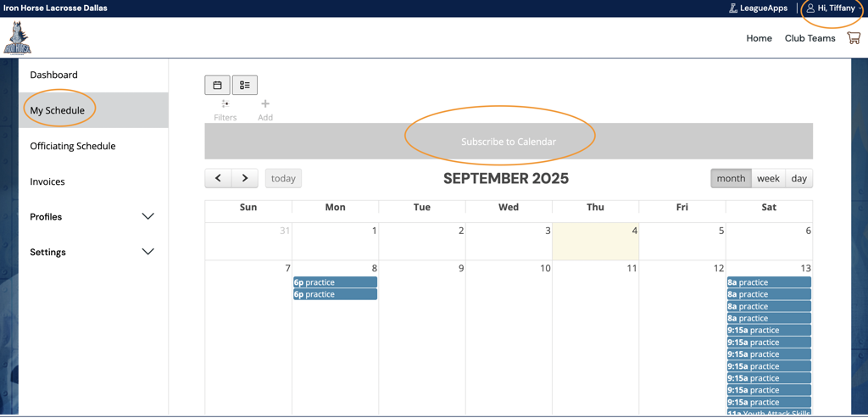
Task: Open the Club Teams link
Action: click(x=810, y=38)
